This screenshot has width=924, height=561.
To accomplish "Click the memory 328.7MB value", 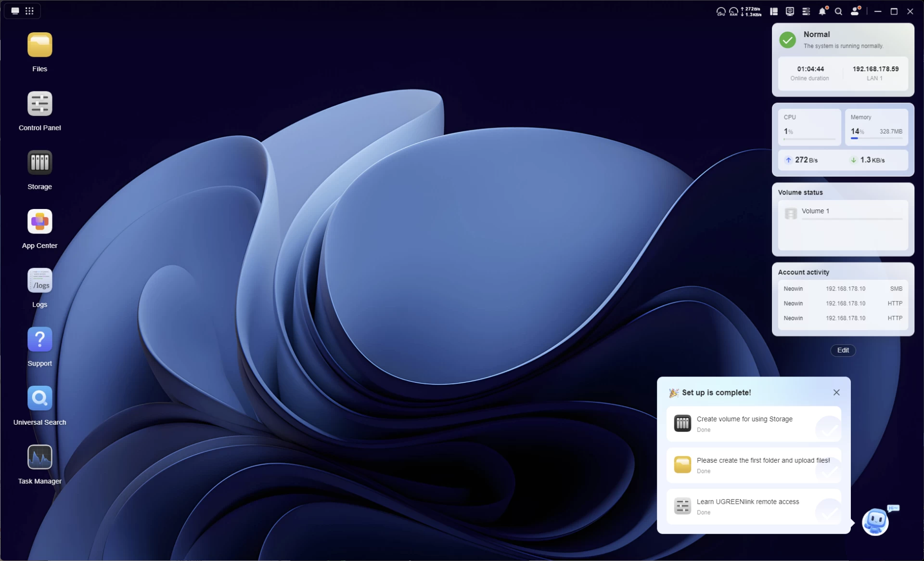I will tap(891, 131).
